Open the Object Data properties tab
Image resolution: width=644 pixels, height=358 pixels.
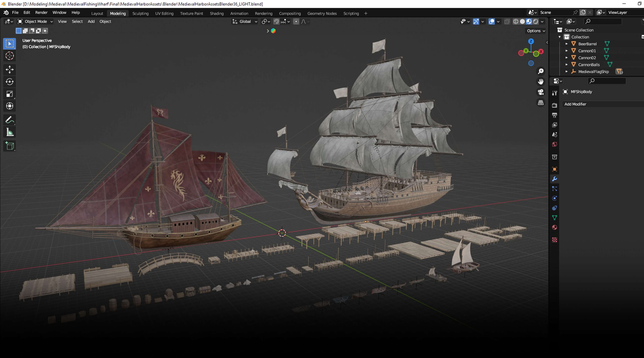point(554,218)
